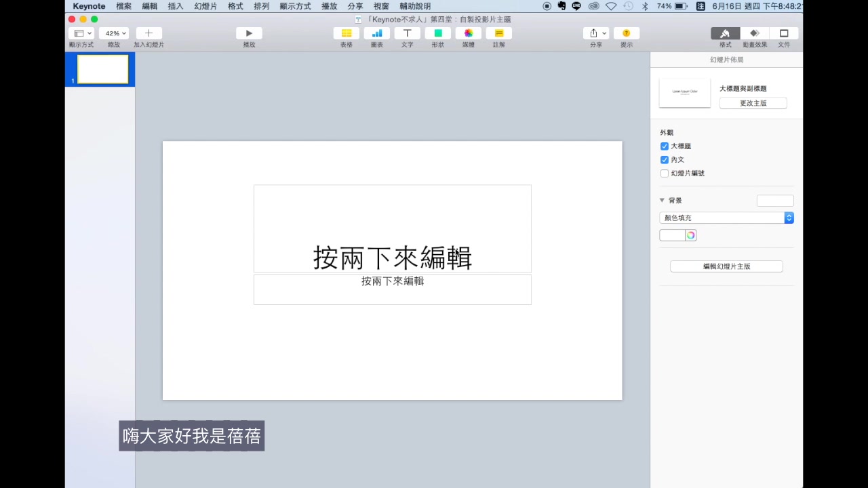Open the 視窗 menu in the menu bar
This screenshot has width=868, height=488.
point(380,6)
